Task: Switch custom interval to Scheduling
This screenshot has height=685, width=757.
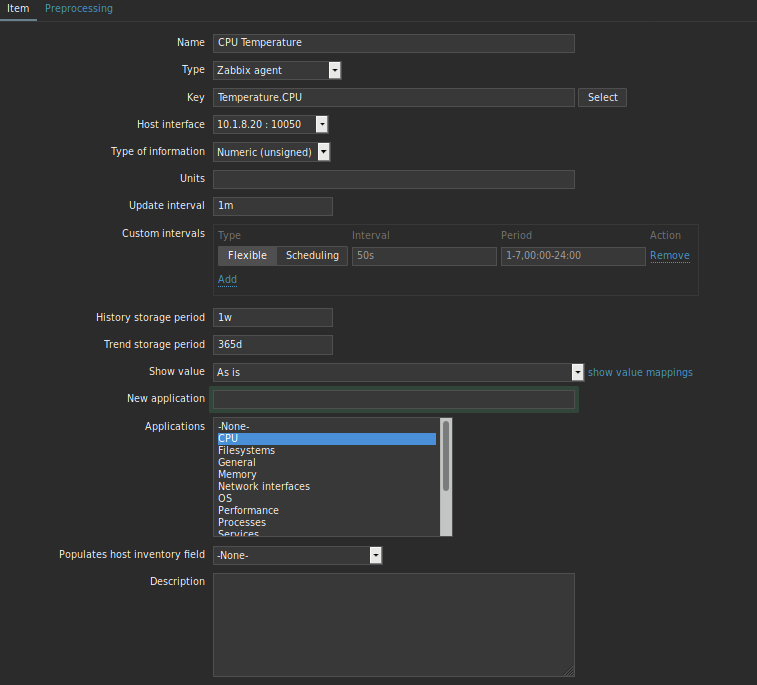Action: tap(312, 255)
